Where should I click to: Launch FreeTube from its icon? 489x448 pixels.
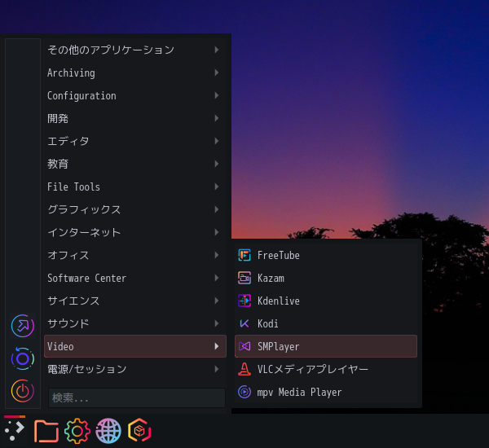click(x=244, y=255)
